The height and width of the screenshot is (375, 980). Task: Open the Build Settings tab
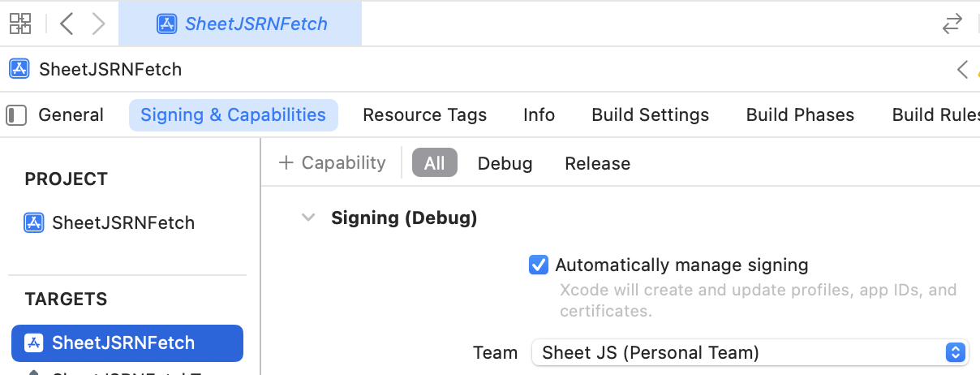tap(650, 115)
